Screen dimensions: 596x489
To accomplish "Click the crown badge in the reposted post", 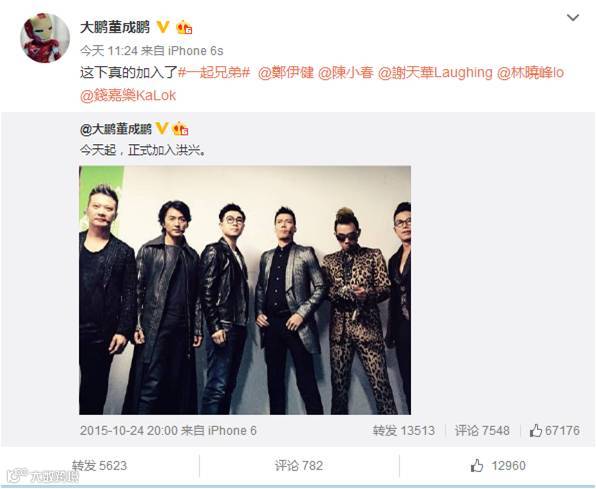I will (x=180, y=129).
